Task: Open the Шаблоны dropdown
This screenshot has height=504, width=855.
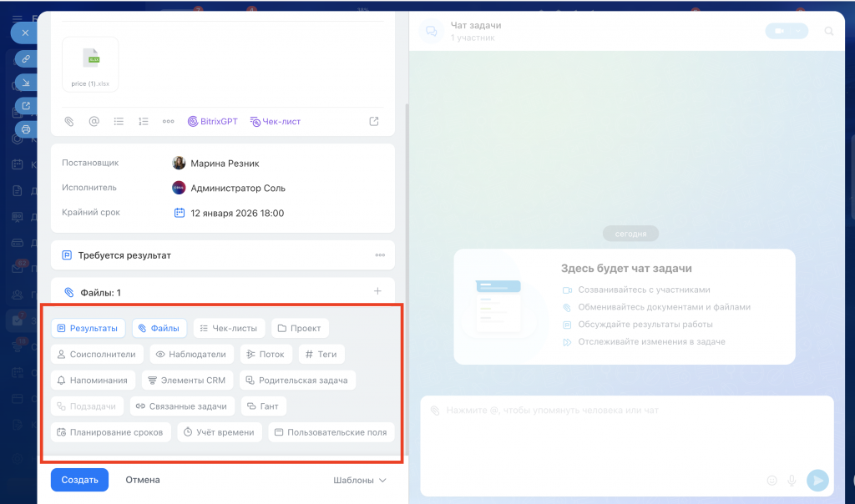Action: pyautogui.click(x=360, y=480)
